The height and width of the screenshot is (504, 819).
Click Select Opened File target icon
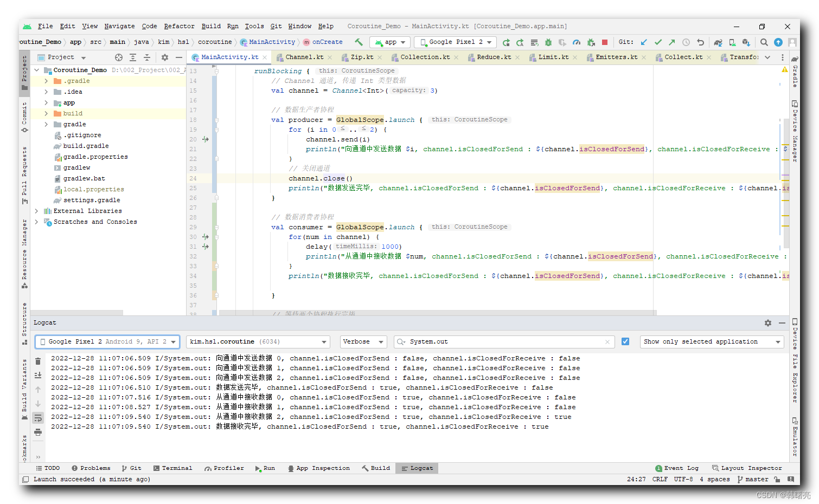point(119,57)
